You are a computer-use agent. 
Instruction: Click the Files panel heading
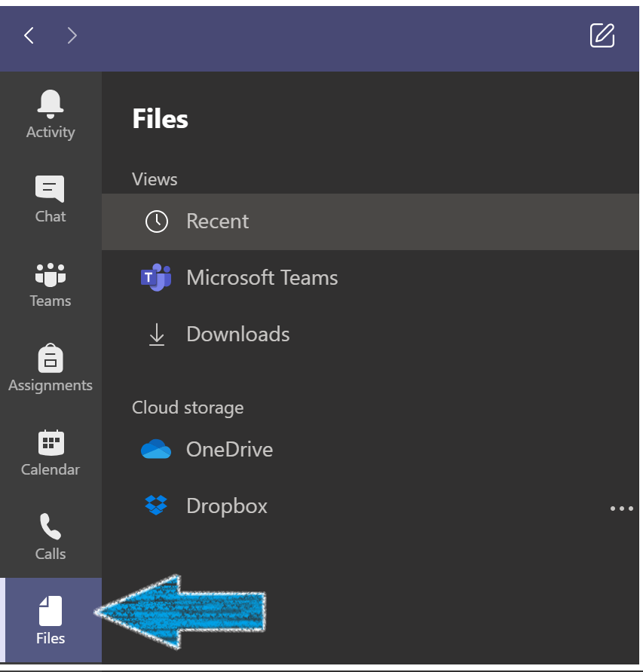coord(160,119)
